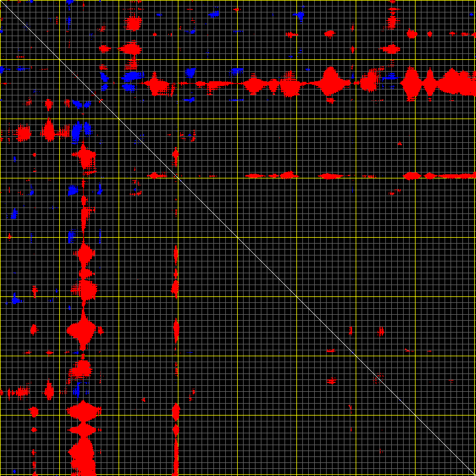Click the big red lens-shaped blob mid upper band

tap(329, 81)
